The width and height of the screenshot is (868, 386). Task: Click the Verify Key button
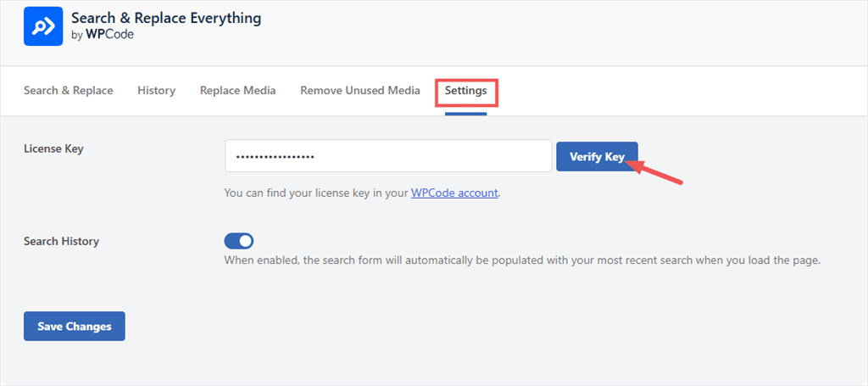coord(597,157)
